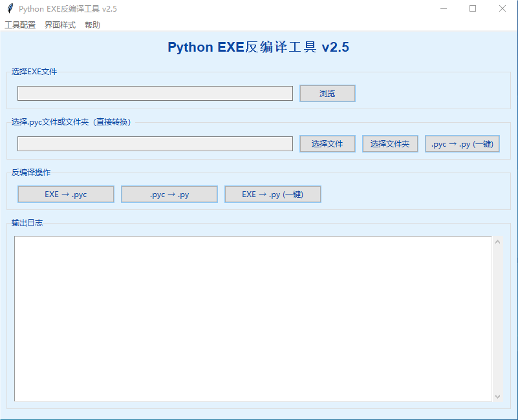
Task: Click the log scrollbar down arrow
Action: pyautogui.click(x=497, y=396)
